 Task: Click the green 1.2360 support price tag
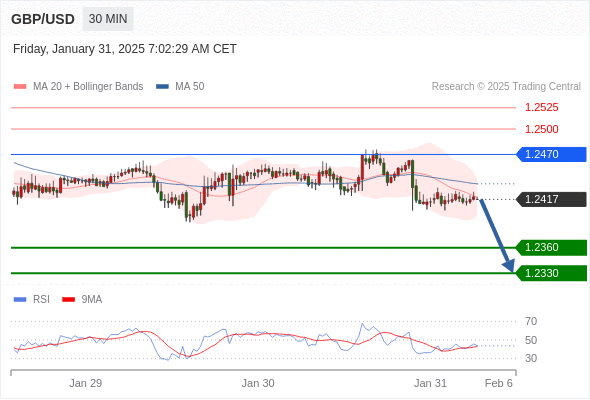click(x=551, y=248)
